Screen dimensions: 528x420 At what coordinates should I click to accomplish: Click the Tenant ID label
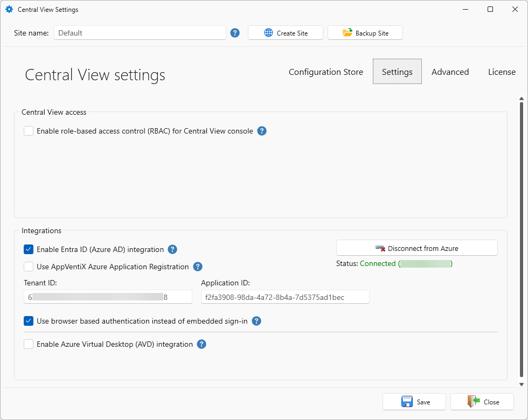pos(40,283)
